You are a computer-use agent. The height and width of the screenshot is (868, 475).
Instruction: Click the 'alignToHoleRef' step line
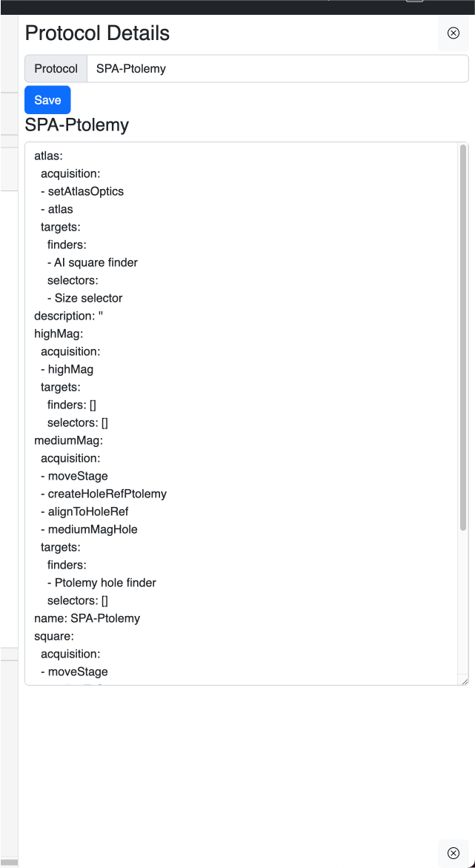point(93,511)
